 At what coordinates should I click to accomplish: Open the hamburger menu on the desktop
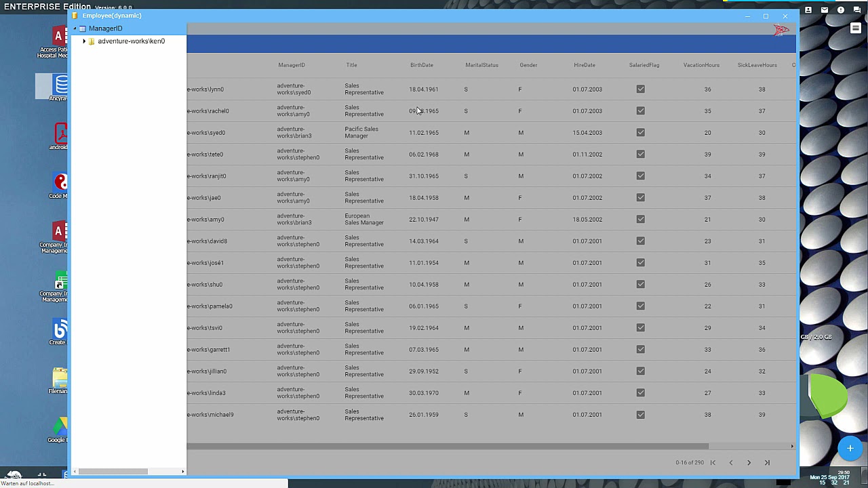(x=856, y=28)
